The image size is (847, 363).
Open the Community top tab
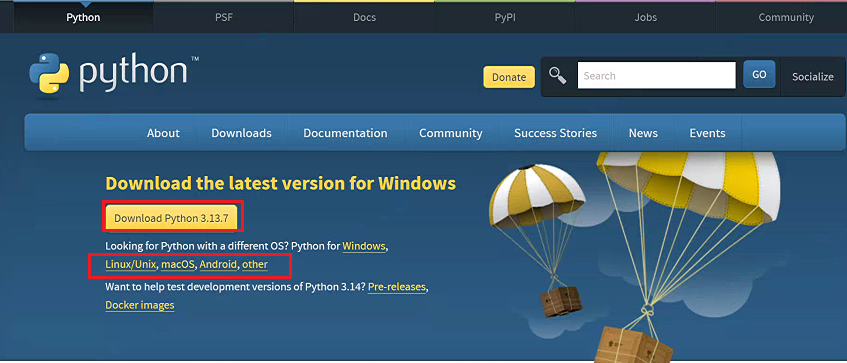pyautogui.click(x=786, y=17)
